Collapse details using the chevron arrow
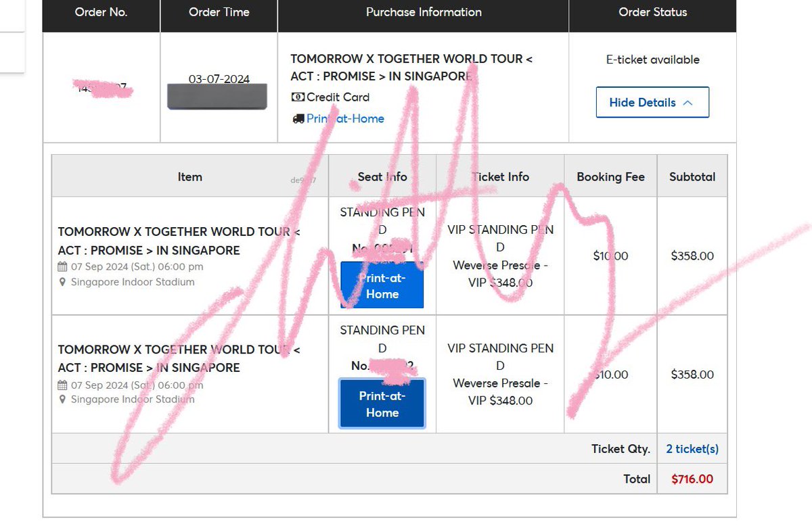 pos(688,103)
